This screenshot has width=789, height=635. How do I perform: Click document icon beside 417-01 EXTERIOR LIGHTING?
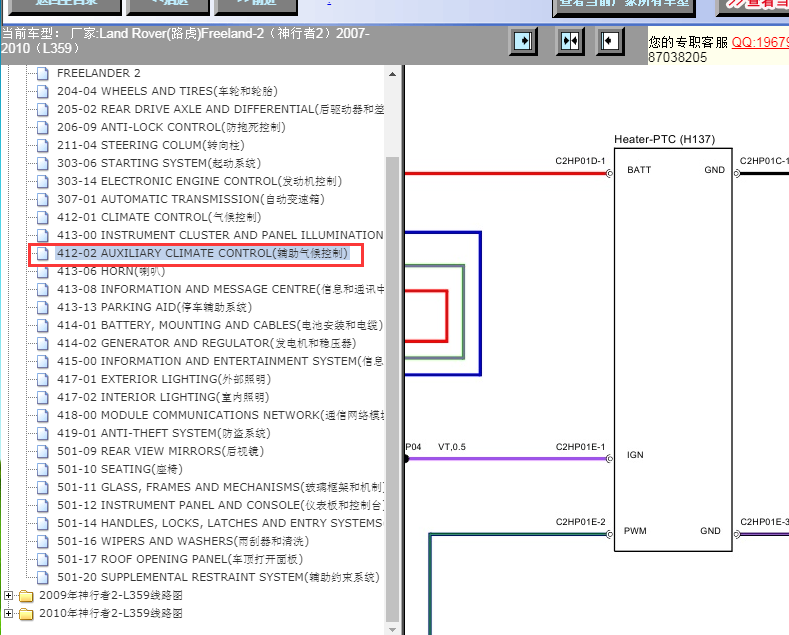pyautogui.click(x=43, y=379)
